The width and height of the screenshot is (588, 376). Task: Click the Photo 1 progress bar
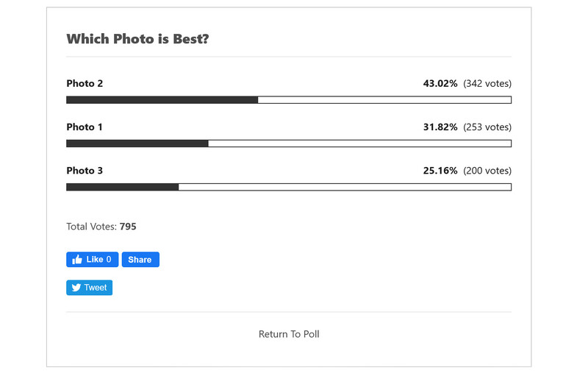pyautogui.click(x=289, y=143)
